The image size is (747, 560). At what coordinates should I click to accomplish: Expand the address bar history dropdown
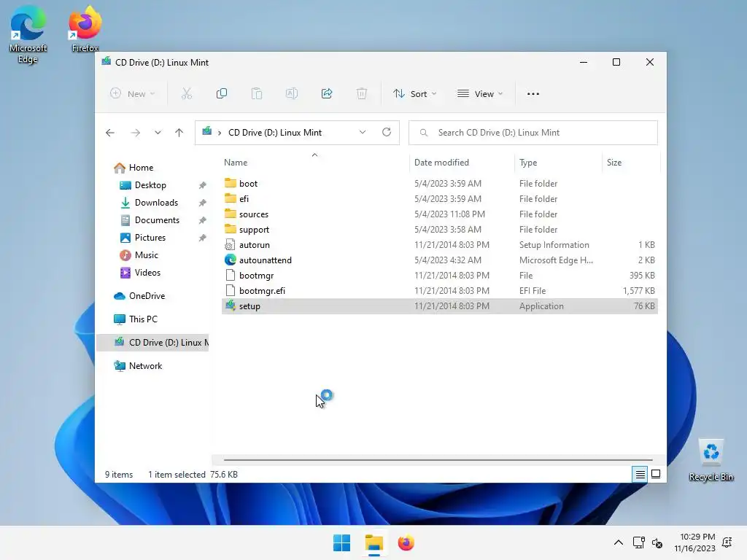pos(363,133)
